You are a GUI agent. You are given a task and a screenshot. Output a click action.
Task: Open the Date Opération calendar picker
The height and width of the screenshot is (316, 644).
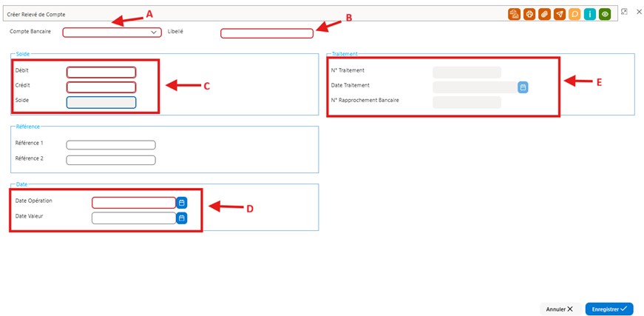click(182, 203)
